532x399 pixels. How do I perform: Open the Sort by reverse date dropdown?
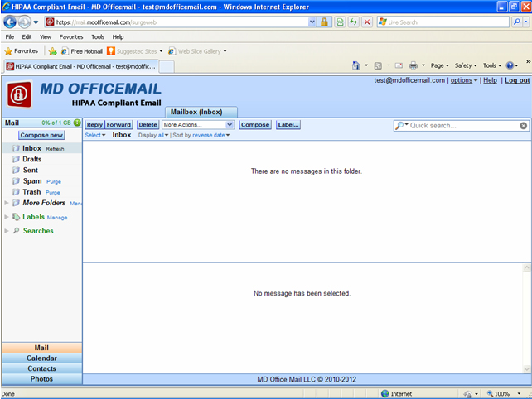(202, 135)
